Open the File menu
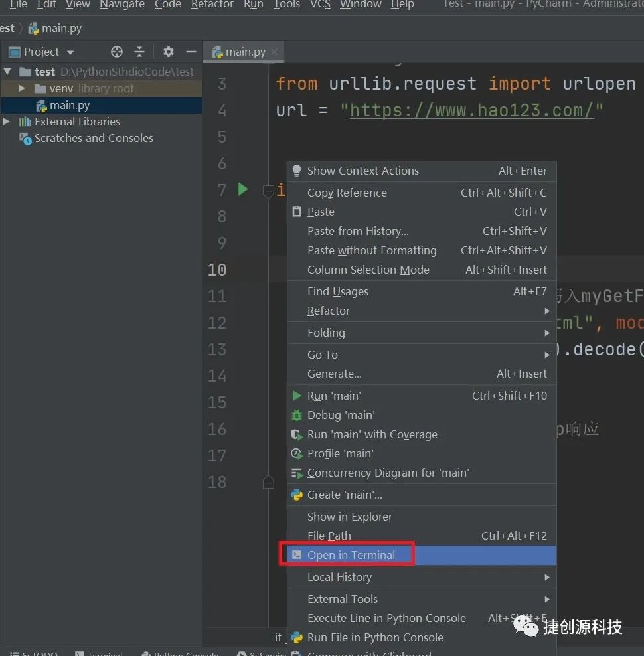 pos(19,4)
